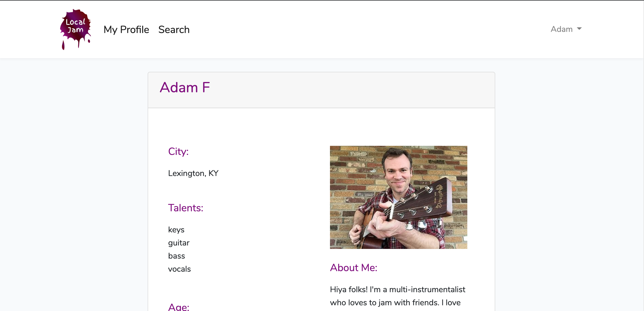The width and height of the screenshot is (644, 311).
Task: Click the vocals talent entry
Action: click(179, 269)
